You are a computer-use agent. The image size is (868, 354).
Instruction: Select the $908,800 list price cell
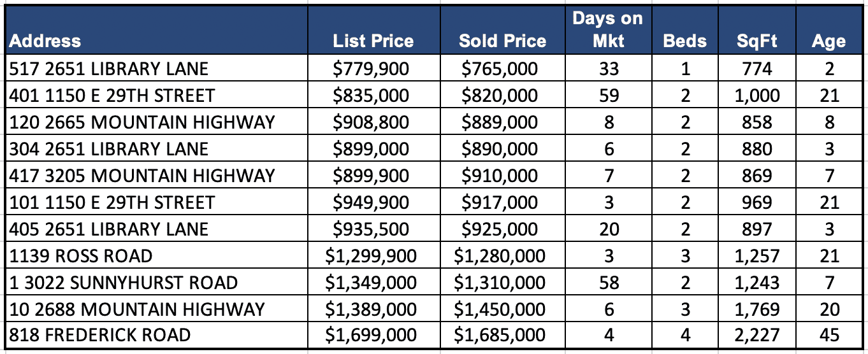tap(371, 122)
